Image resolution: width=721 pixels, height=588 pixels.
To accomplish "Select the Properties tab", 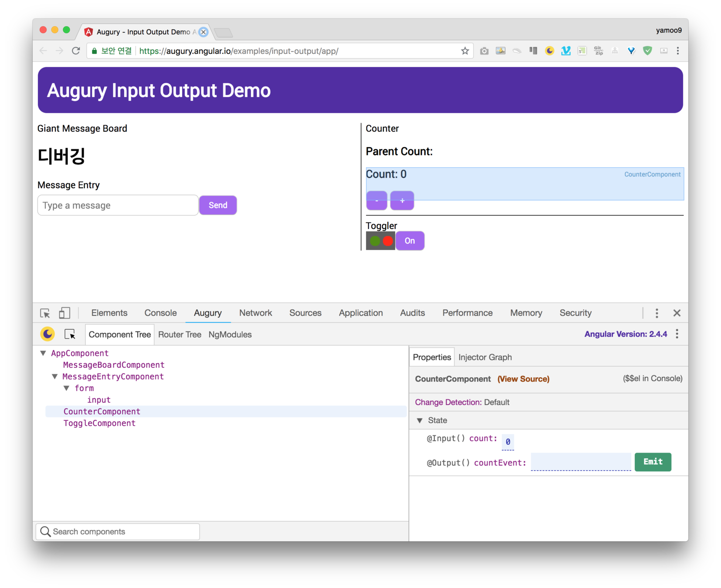I will (432, 357).
